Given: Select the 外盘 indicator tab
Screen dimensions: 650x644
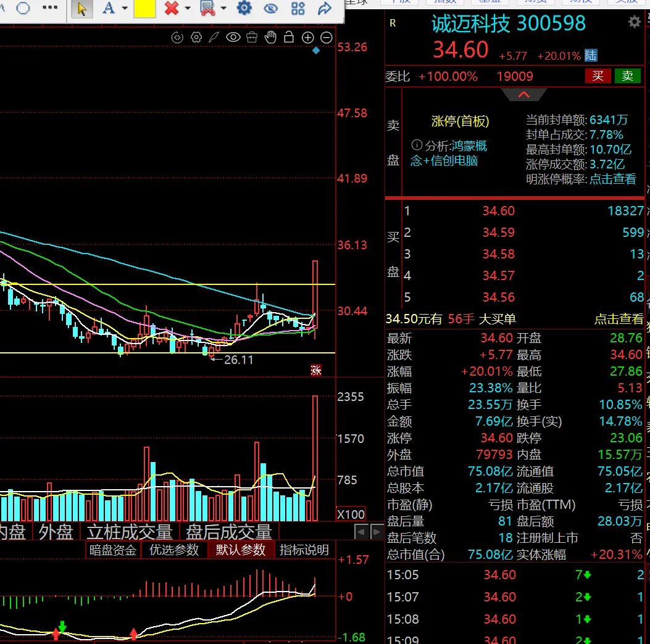Looking at the screenshot, I should [56, 532].
